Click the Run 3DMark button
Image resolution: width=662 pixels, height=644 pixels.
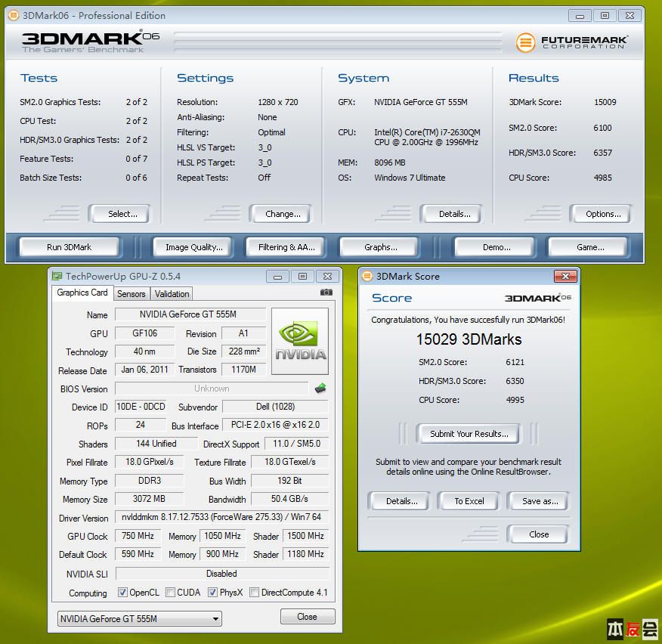click(x=69, y=246)
